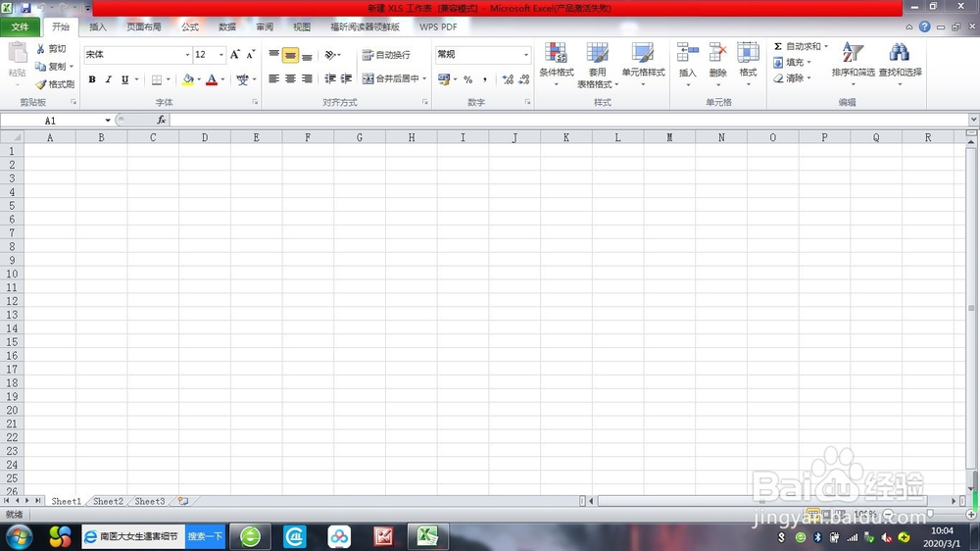Viewport: 980px width, 551px height.
Task: Click the accounting number format icon
Action: (x=444, y=79)
